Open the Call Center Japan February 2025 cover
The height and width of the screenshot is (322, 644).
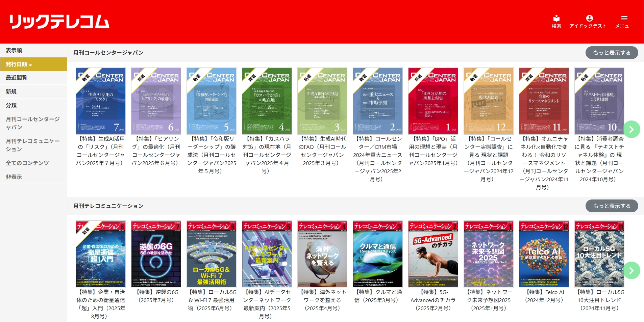(x=378, y=101)
